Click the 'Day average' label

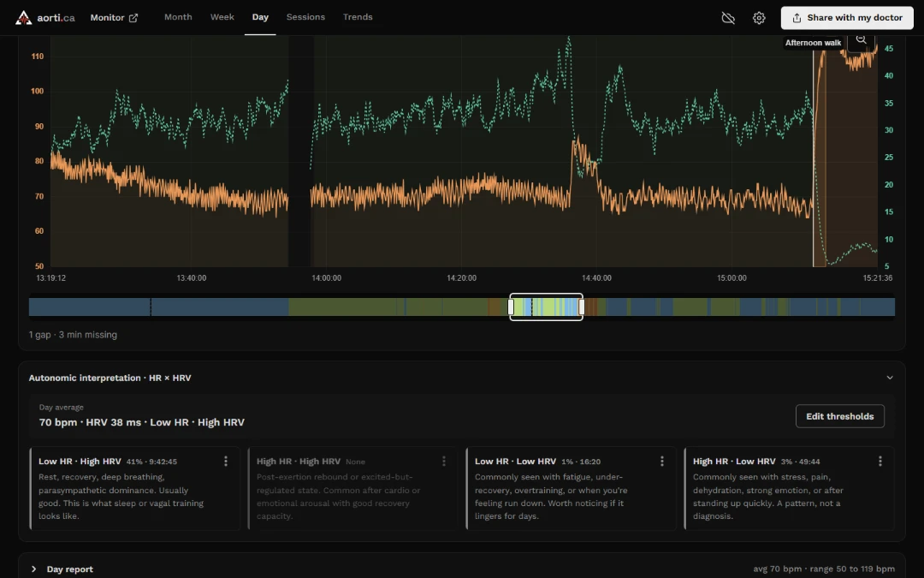point(62,407)
